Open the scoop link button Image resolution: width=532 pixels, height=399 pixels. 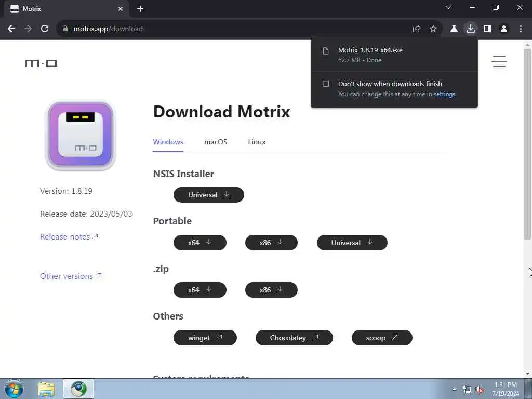click(x=382, y=338)
